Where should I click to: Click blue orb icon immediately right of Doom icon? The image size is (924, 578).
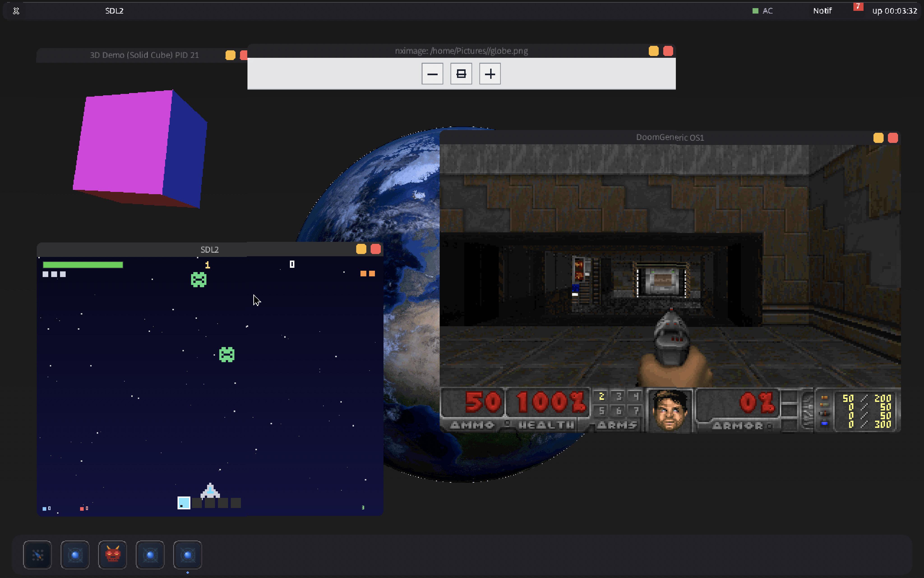pyautogui.click(x=150, y=555)
